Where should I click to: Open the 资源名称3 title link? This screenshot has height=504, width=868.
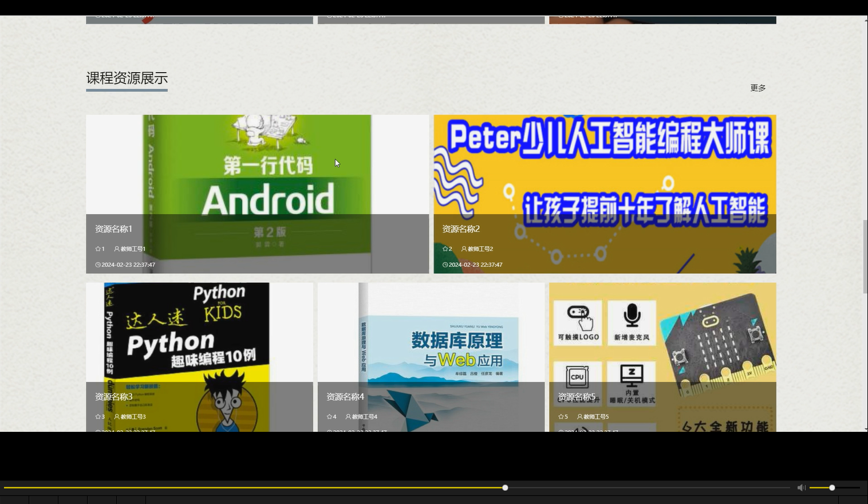(113, 397)
